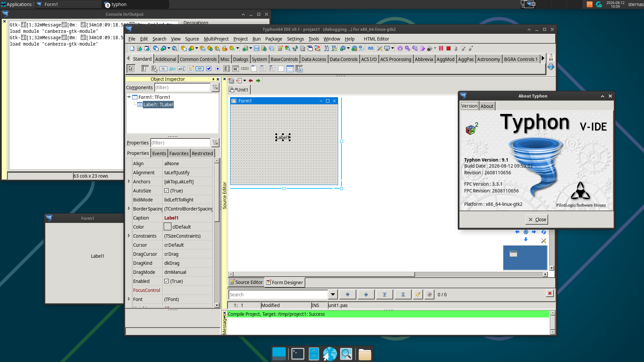The image size is (644, 362).
Task: Click the blue down-arrow icon beside palette
Action: pos(551,67)
